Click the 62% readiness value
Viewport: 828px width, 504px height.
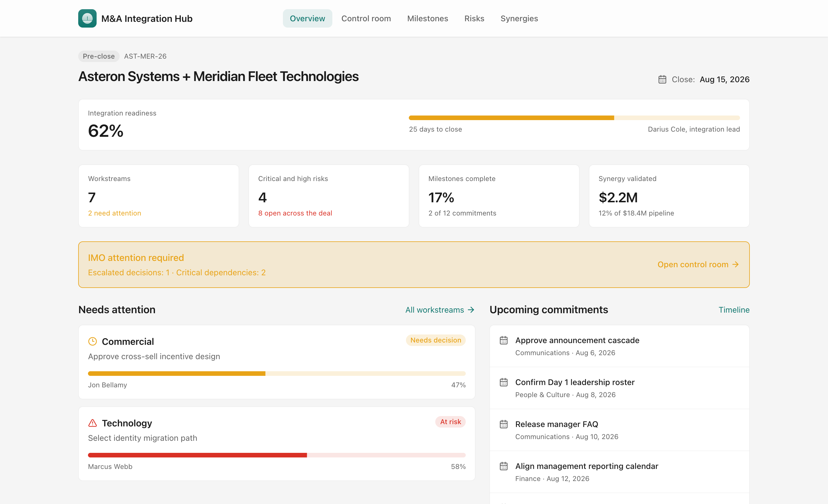[x=106, y=131]
